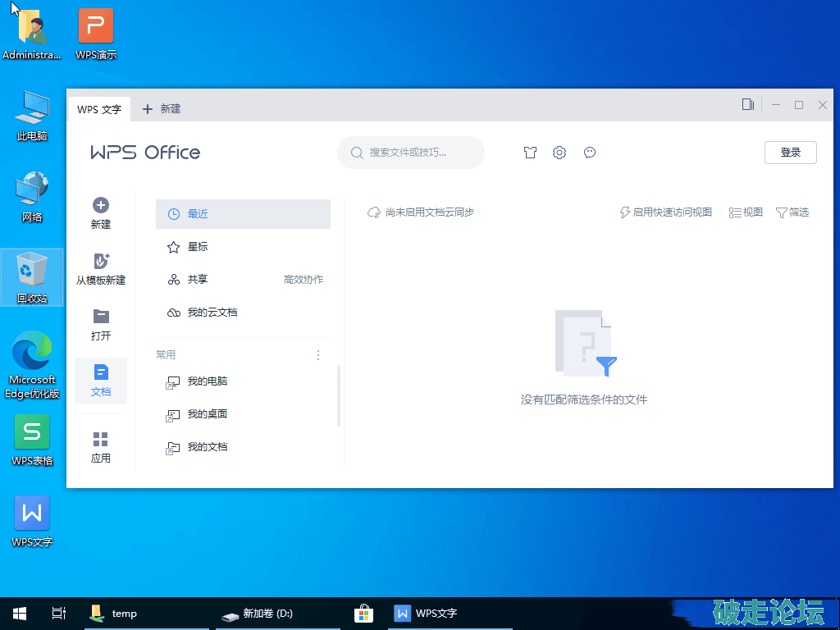Click 尚未启用文档云同步 cloud sync status

coord(421,212)
